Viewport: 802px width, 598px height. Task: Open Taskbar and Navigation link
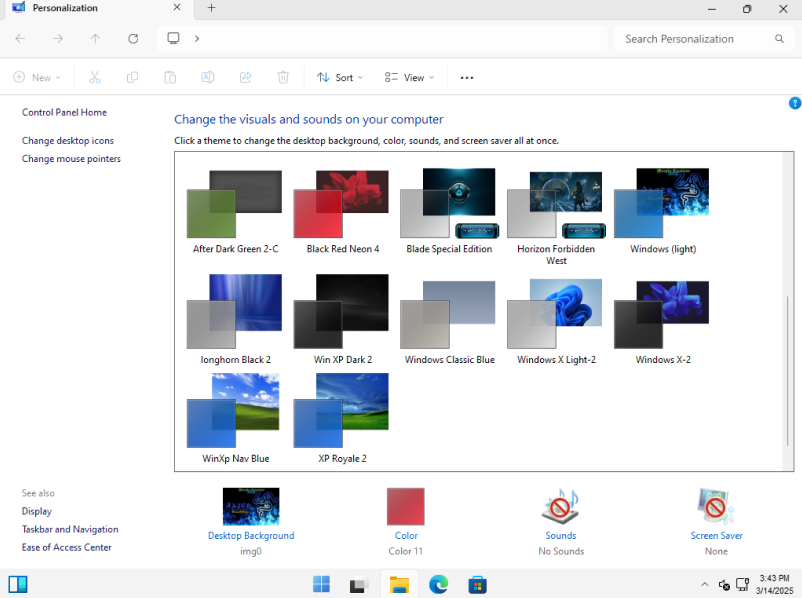(x=70, y=529)
